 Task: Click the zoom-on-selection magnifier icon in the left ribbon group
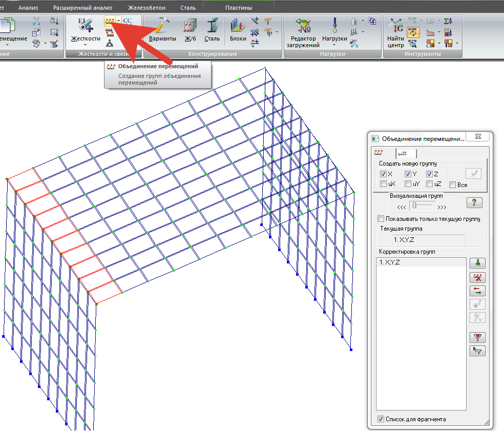(x=54, y=32)
